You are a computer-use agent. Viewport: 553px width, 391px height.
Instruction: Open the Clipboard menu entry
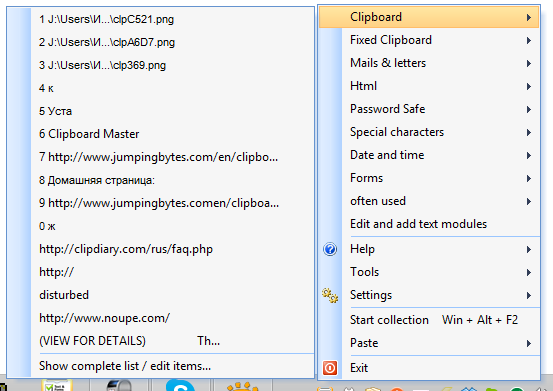[x=429, y=17]
